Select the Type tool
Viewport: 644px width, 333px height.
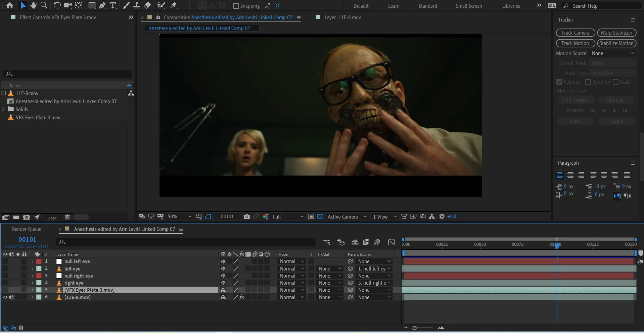[x=113, y=5]
